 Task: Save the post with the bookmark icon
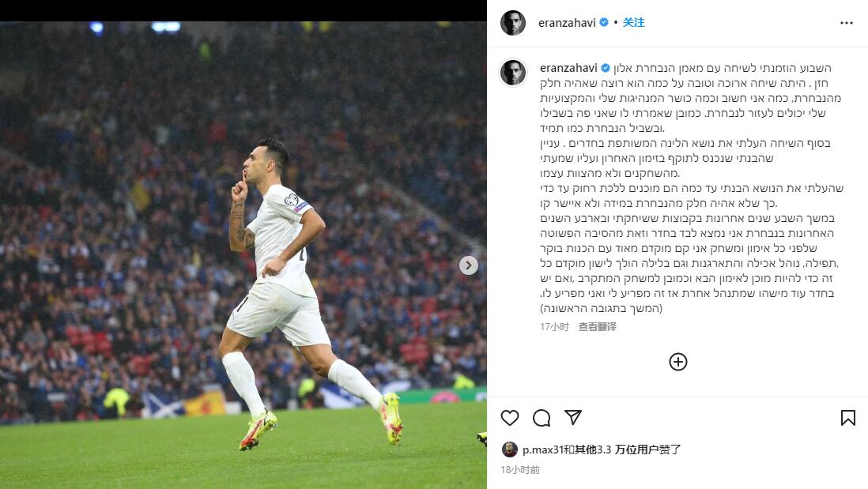point(847,418)
